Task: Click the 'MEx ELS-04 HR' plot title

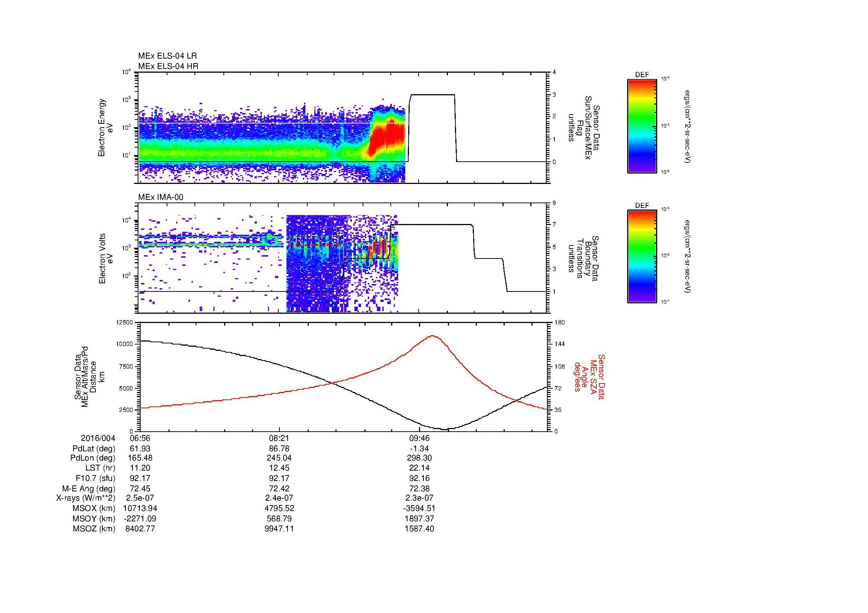Action: click(168, 66)
